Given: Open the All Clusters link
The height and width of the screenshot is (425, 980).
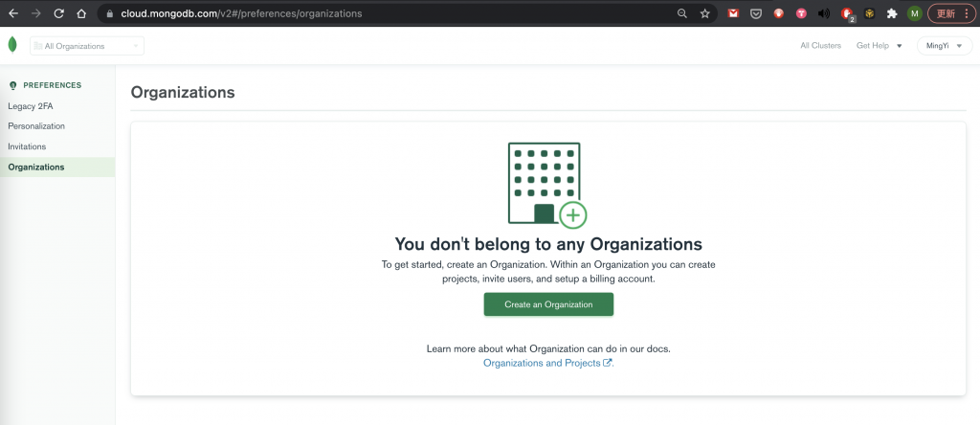Looking at the screenshot, I should click(820, 46).
